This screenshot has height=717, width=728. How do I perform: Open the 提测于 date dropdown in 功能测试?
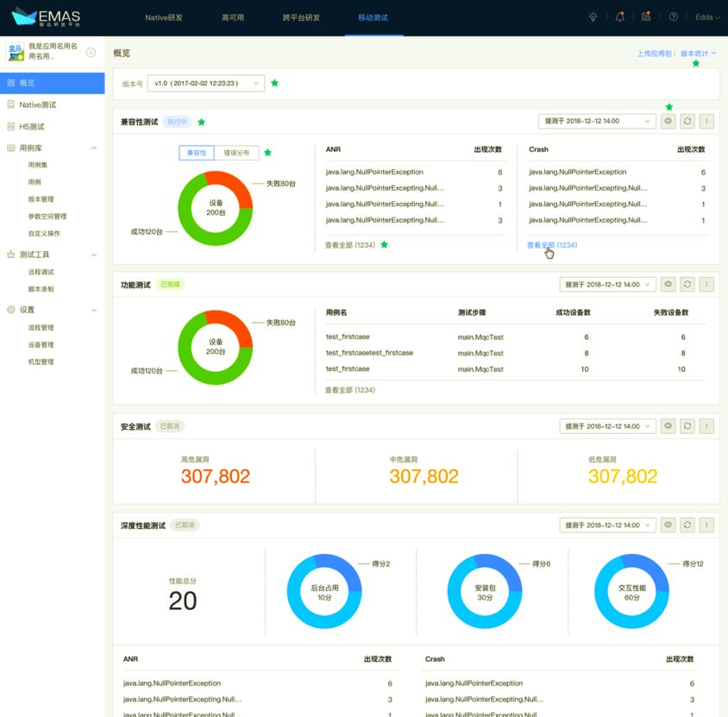click(x=607, y=284)
